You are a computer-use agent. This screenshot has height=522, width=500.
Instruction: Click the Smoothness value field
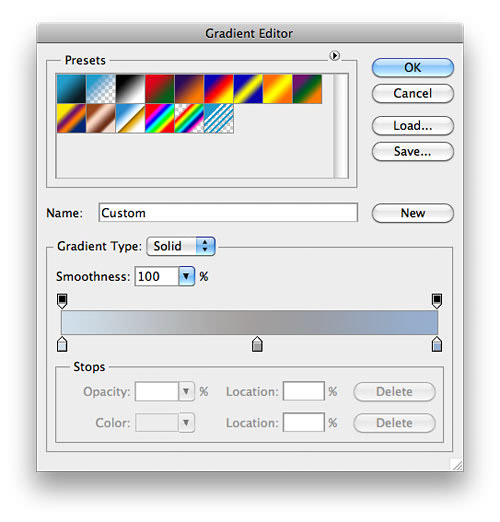157,276
